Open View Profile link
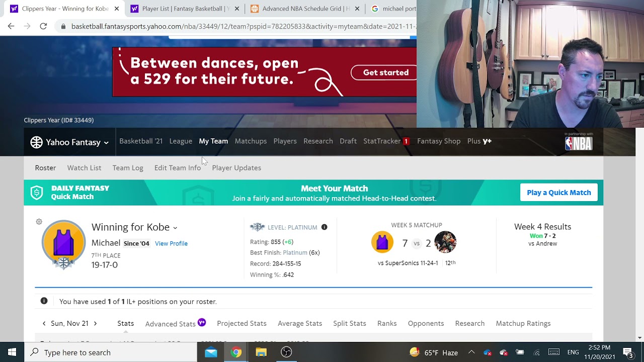Image resolution: width=644 pixels, height=362 pixels. [171, 243]
